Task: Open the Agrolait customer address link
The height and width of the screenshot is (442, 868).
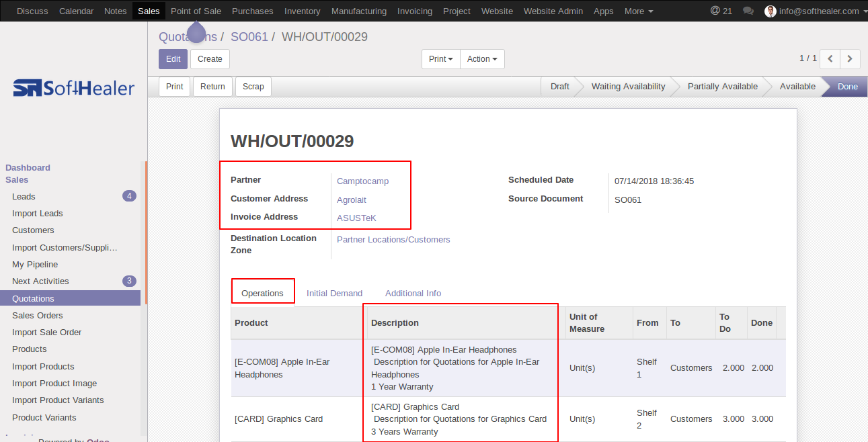Action: pyautogui.click(x=352, y=200)
